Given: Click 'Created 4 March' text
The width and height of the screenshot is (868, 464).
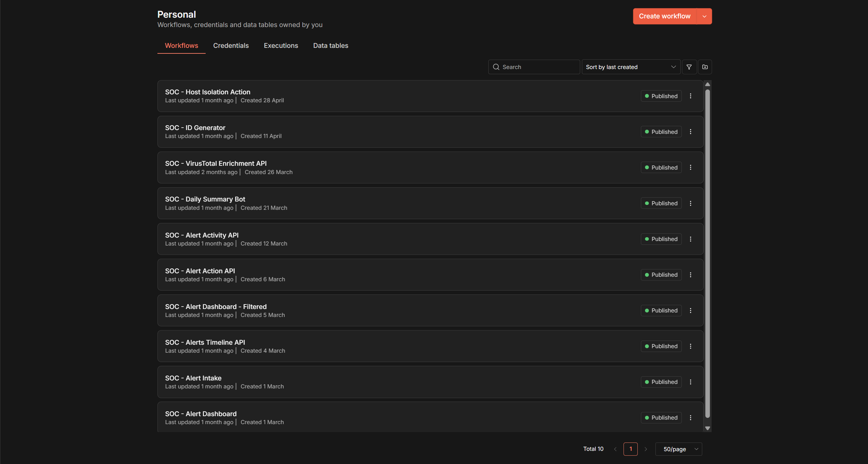Looking at the screenshot, I should (263, 351).
